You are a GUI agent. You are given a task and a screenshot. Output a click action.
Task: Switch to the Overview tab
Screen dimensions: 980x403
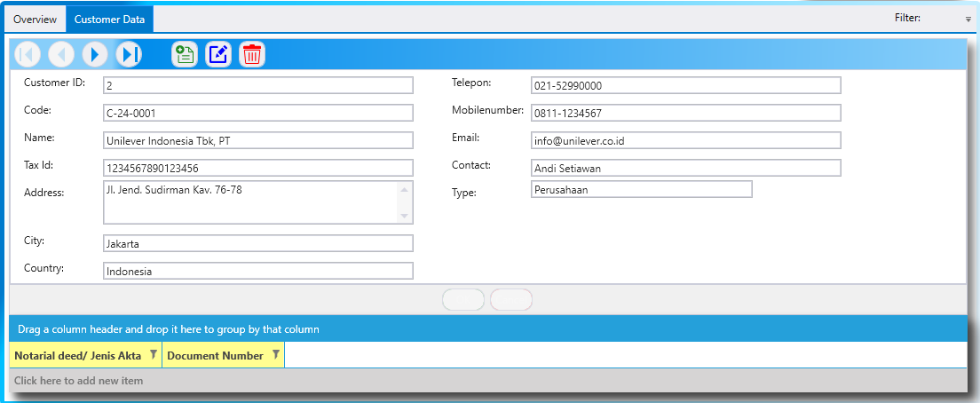click(35, 19)
